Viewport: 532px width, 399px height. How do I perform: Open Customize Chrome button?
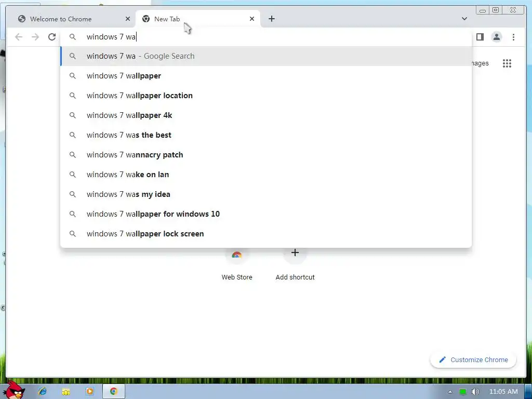tap(473, 360)
